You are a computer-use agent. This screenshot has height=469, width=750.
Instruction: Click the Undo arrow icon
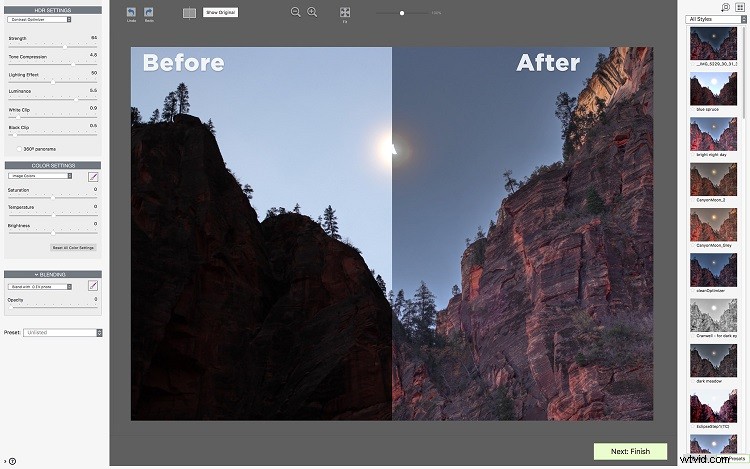132,12
